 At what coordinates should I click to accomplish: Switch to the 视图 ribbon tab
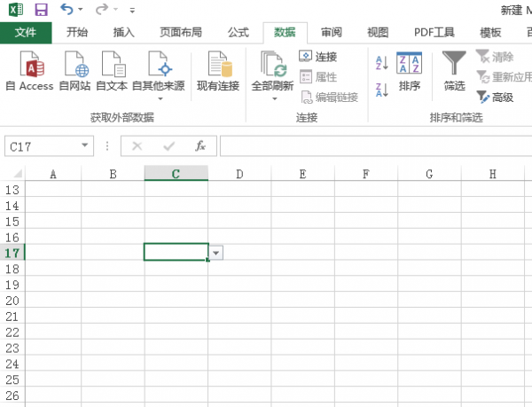click(x=378, y=33)
